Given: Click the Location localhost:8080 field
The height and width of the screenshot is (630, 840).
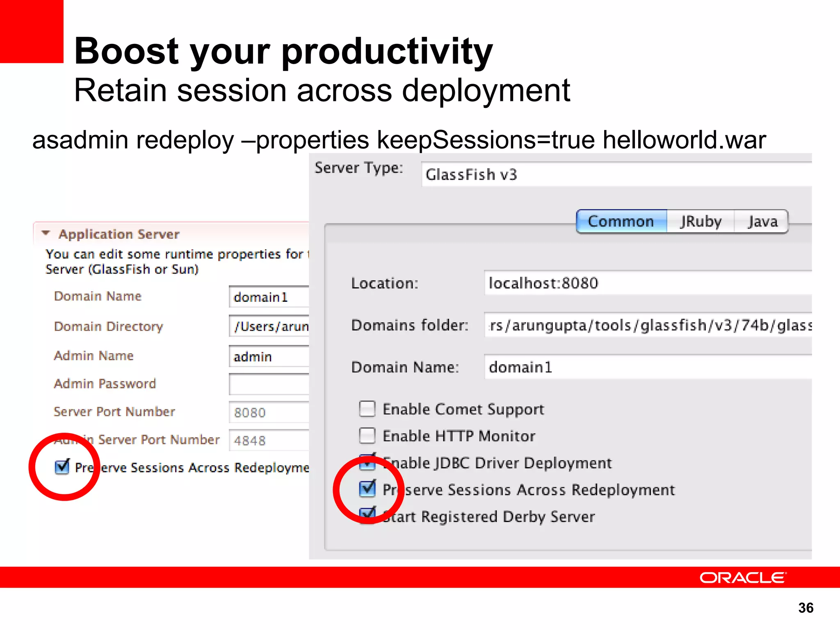Looking at the screenshot, I should point(647,283).
